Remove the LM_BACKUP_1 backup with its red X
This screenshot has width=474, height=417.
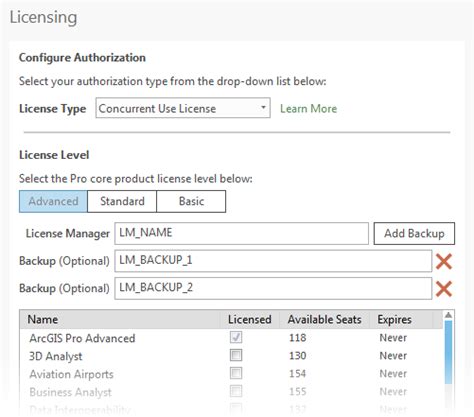[x=444, y=261]
